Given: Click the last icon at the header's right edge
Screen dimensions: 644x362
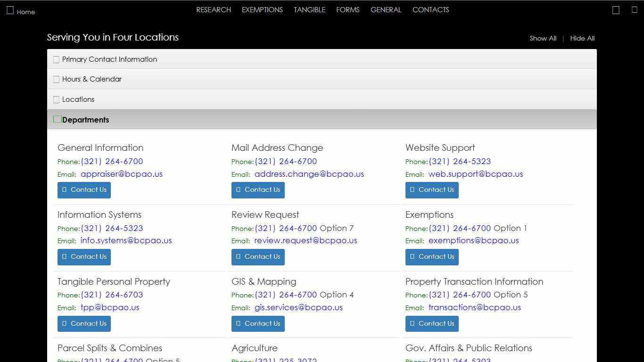Looking at the screenshot, I should click(x=634, y=10).
